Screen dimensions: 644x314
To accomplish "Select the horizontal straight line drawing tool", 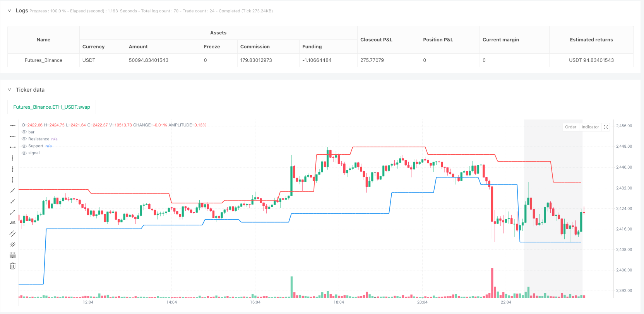I will coord(13,125).
